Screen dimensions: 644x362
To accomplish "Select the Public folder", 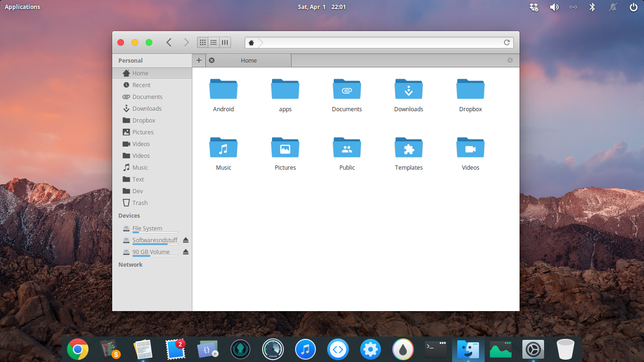I will (x=347, y=154).
